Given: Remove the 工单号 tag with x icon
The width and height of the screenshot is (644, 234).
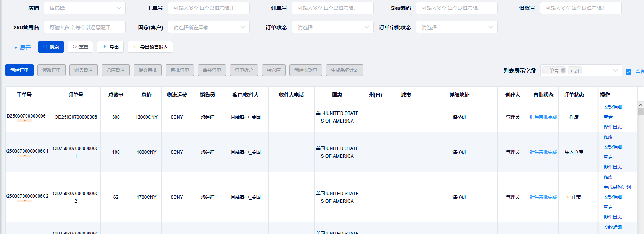Looking at the screenshot, I should click(x=563, y=71).
